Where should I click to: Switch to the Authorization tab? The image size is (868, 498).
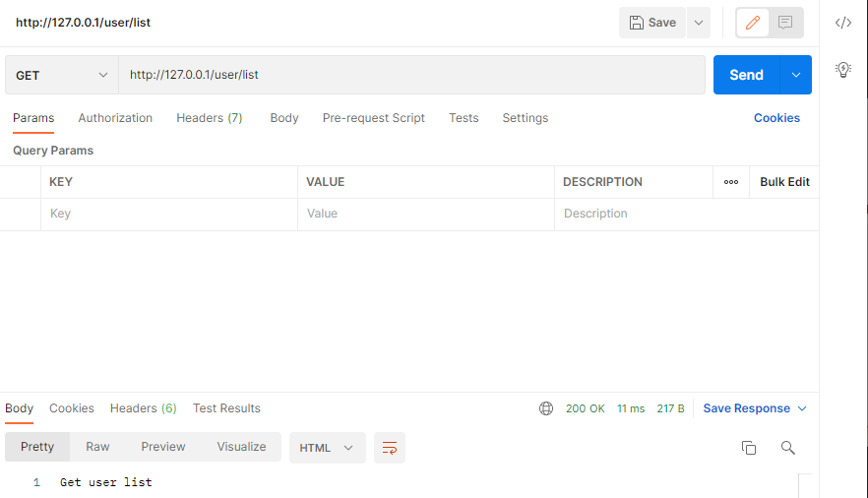point(115,118)
